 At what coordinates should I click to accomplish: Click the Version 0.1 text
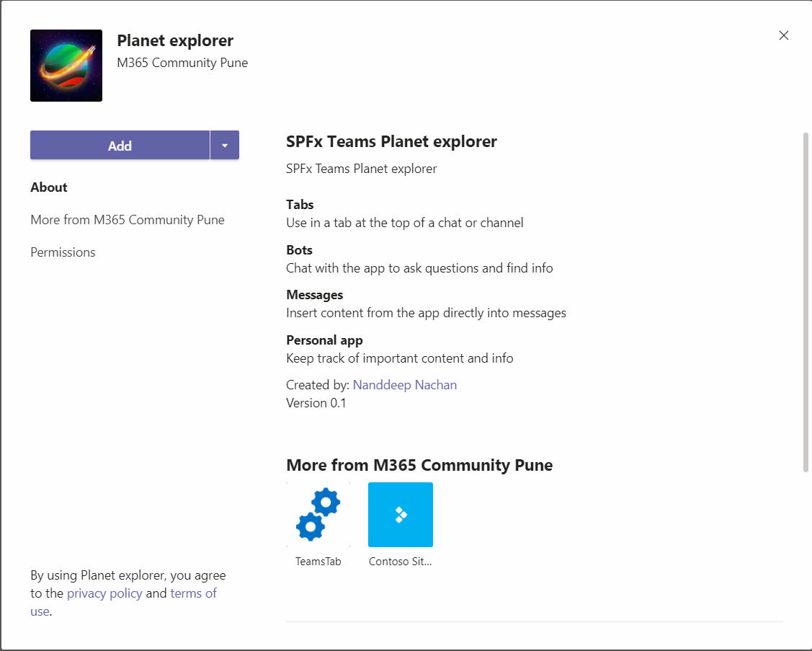tap(316, 403)
